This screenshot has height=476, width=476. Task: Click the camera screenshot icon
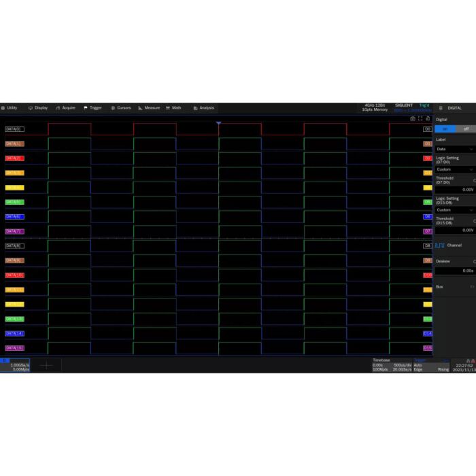(413, 118)
